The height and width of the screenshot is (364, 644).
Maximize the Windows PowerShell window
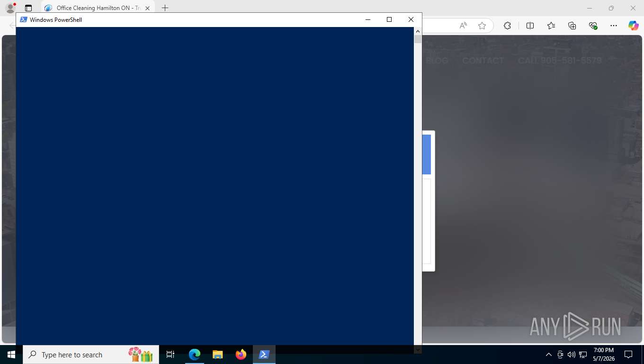tap(389, 19)
